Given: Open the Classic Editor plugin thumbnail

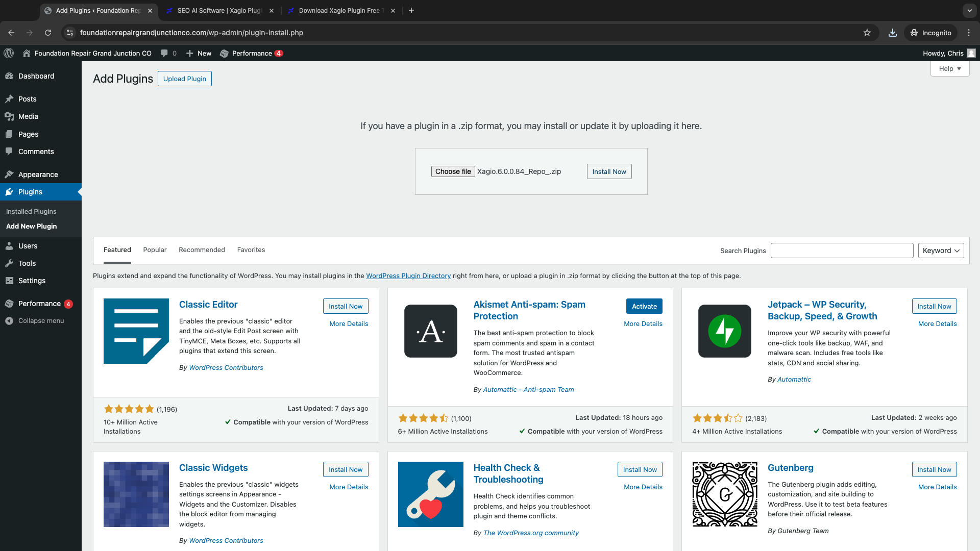Looking at the screenshot, I should [x=136, y=331].
